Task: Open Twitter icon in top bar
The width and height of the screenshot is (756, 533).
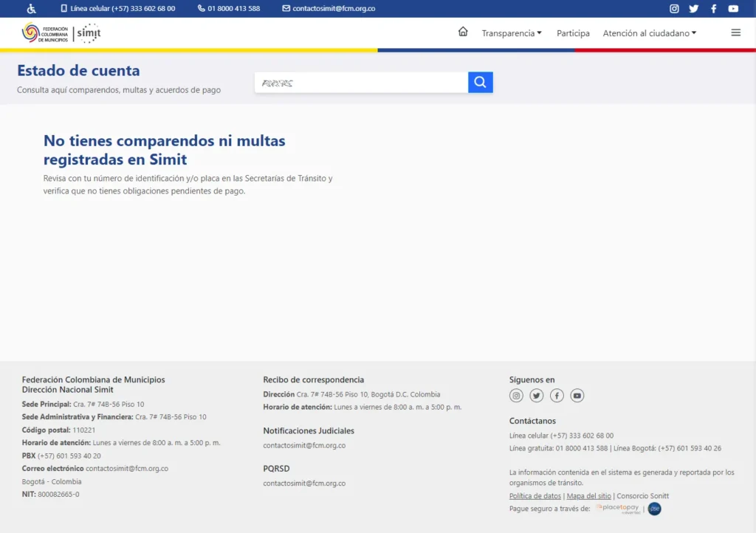Action: (693, 9)
